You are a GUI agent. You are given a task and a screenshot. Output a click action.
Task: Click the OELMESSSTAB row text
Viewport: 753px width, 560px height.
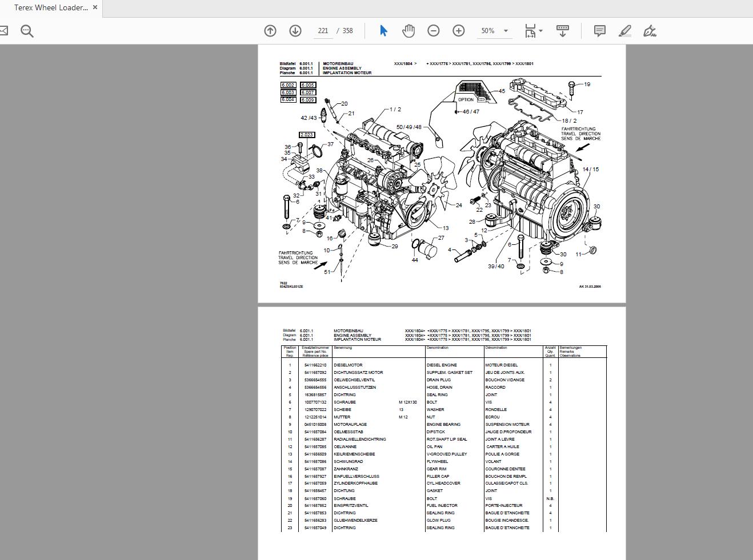coord(349,432)
